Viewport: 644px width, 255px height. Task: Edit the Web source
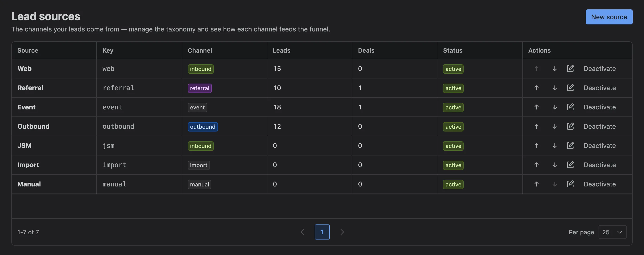pyautogui.click(x=570, y=69)
